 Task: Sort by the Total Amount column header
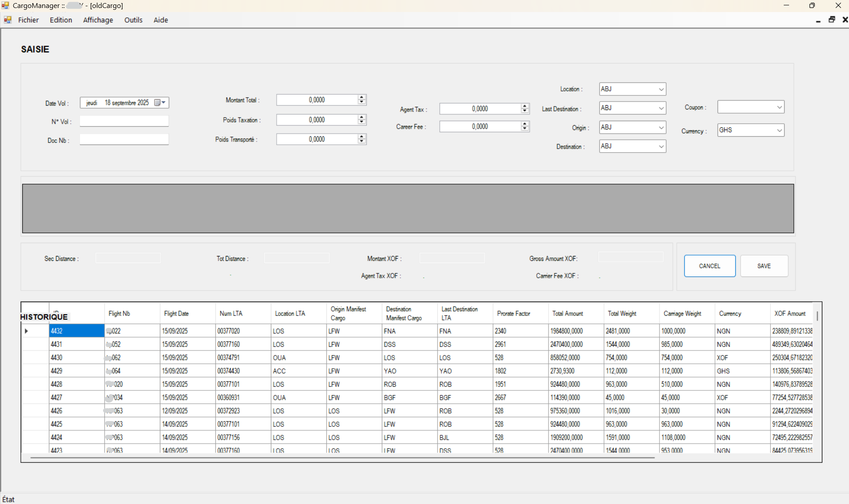[x=567, y=314]
